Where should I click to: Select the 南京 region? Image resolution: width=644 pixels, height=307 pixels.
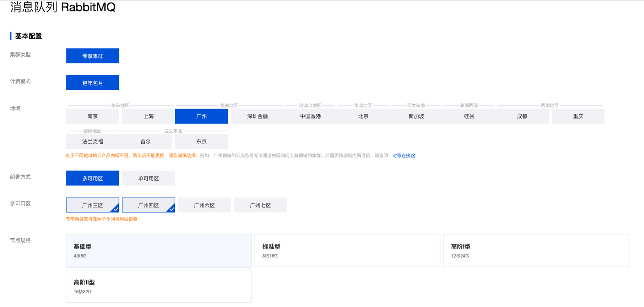click(92, 116)
